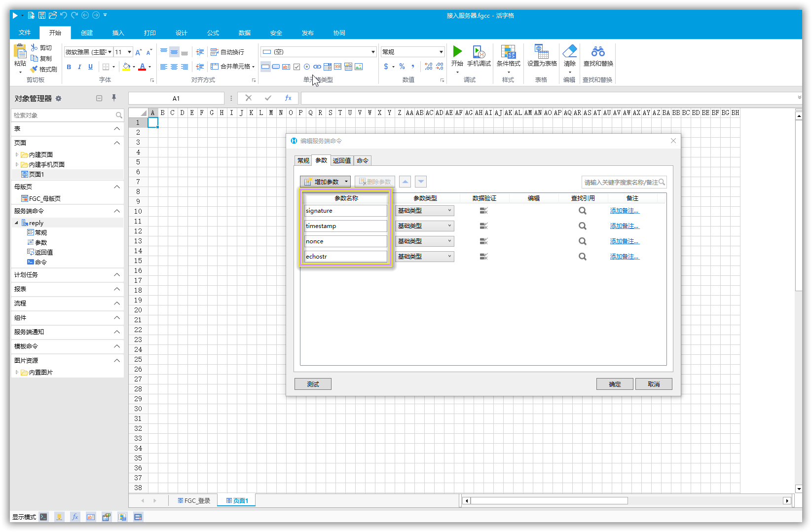The image size is (812, 532).
Task: Click the yellow fill color swatch icon
Action: pos(126,67)
